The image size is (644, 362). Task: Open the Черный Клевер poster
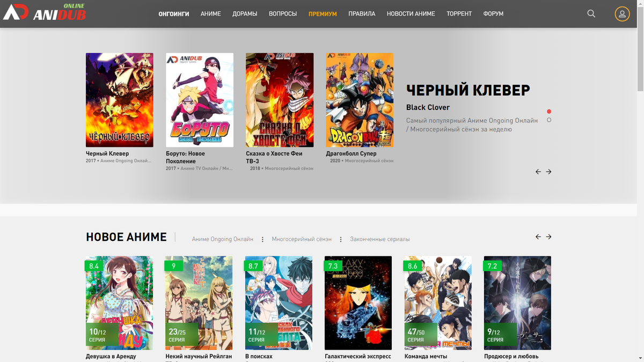pyautogui.click(x=120, y=100)
